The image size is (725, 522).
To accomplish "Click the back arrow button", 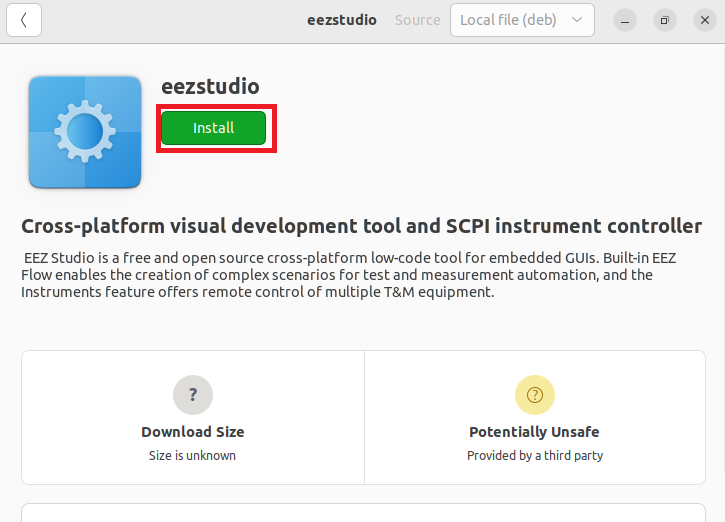I will click(x=24, y=20).
